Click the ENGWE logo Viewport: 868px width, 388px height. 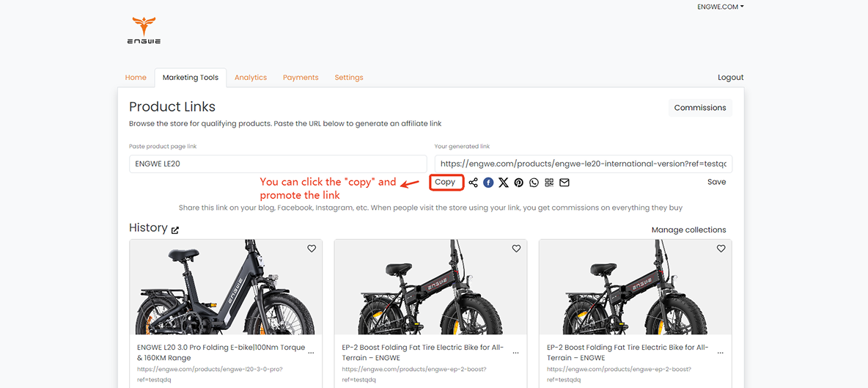[x=144, y=31]
